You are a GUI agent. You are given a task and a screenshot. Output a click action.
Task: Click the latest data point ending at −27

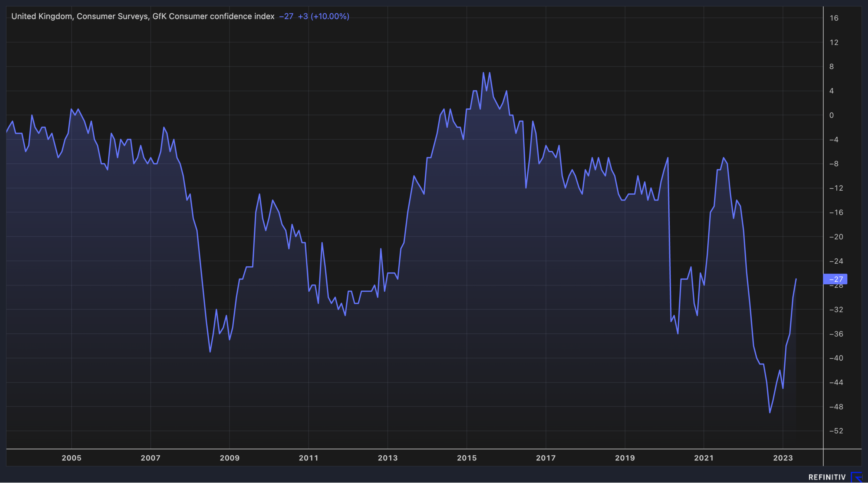point(796,279)
